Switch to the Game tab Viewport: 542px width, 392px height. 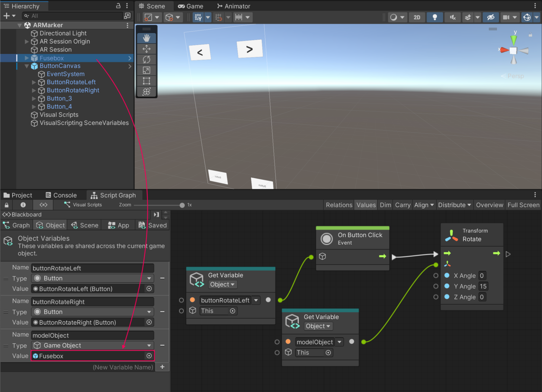(x=191, y=6)
